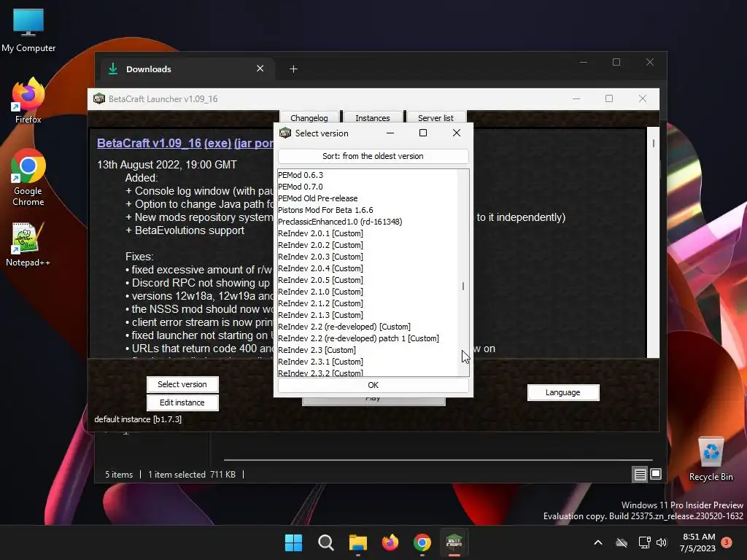Screen dimensions: 747x560
Task: Open Language button in launcher
Action: [563, 392]
